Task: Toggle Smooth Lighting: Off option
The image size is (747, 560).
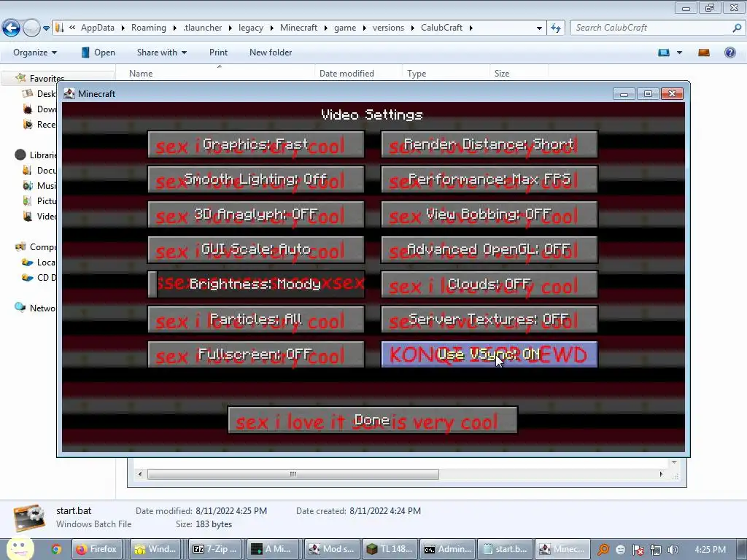Action: pyautogui.click(x=256, y=179)
